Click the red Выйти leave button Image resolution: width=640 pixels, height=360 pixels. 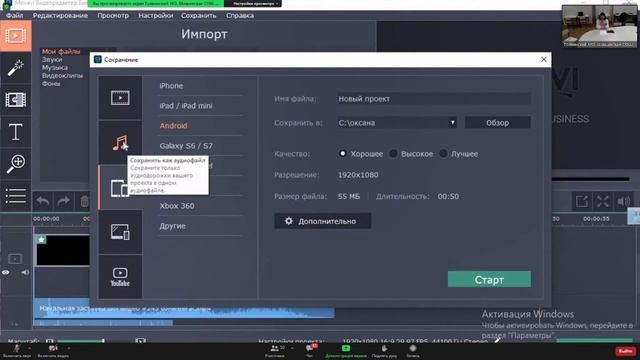pos(626,351)
